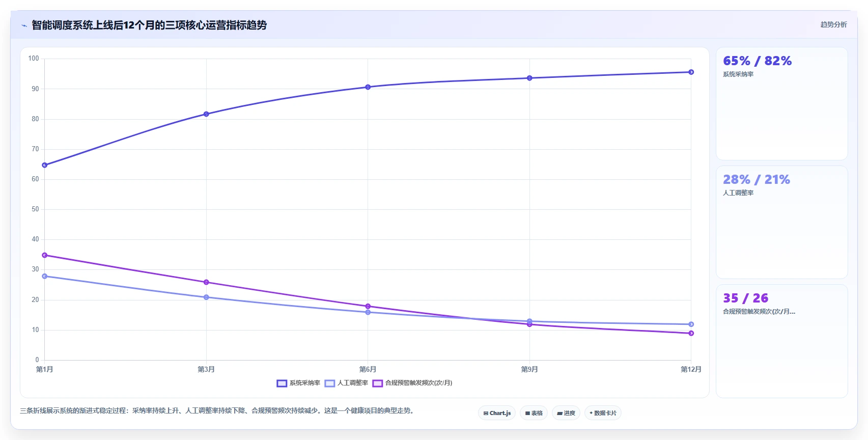Click the 表格 tag
The image size is (868, 440).
534,413
